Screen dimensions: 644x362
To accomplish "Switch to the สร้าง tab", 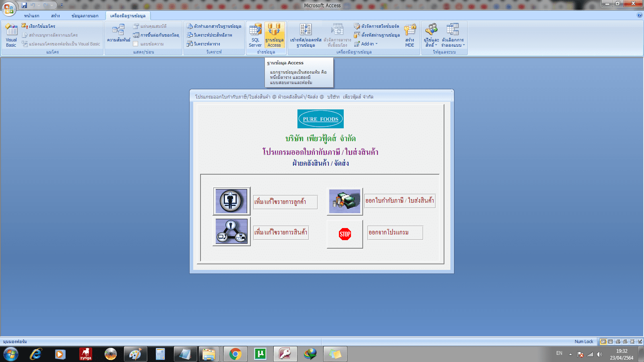I will 56,16.
